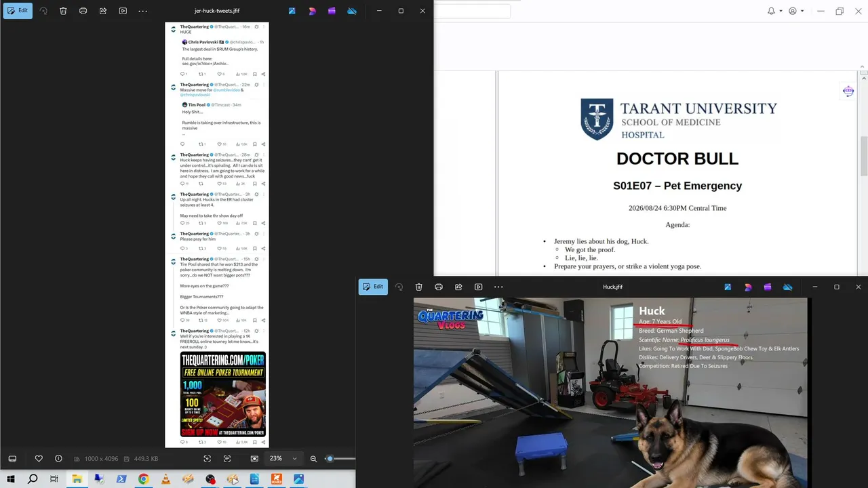Screen dimensions: 868x488
Task: Open OneDrive icon in Huck.jfif title bar
Action: tap(787, 287)
